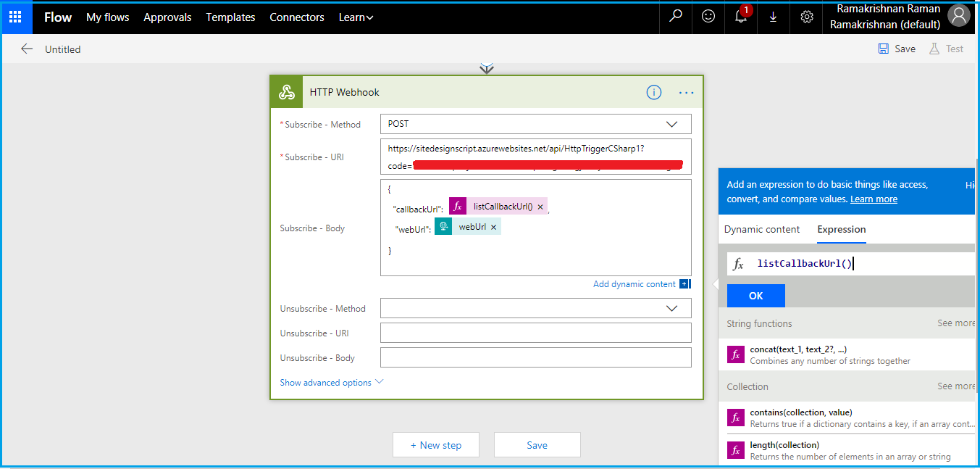This screenshot has height=469, width=980.
Task: Click the bottom Save button
Action: (x=537, y=445)
